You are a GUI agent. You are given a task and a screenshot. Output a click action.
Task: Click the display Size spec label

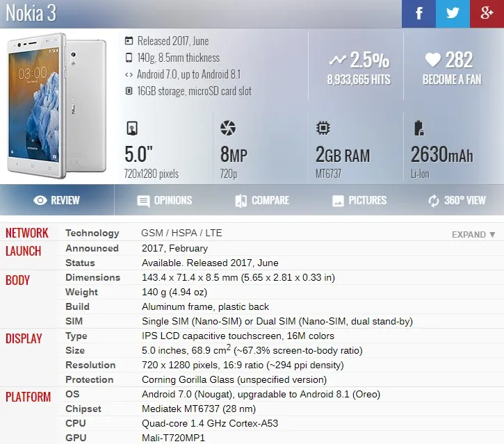coord(75,350)
